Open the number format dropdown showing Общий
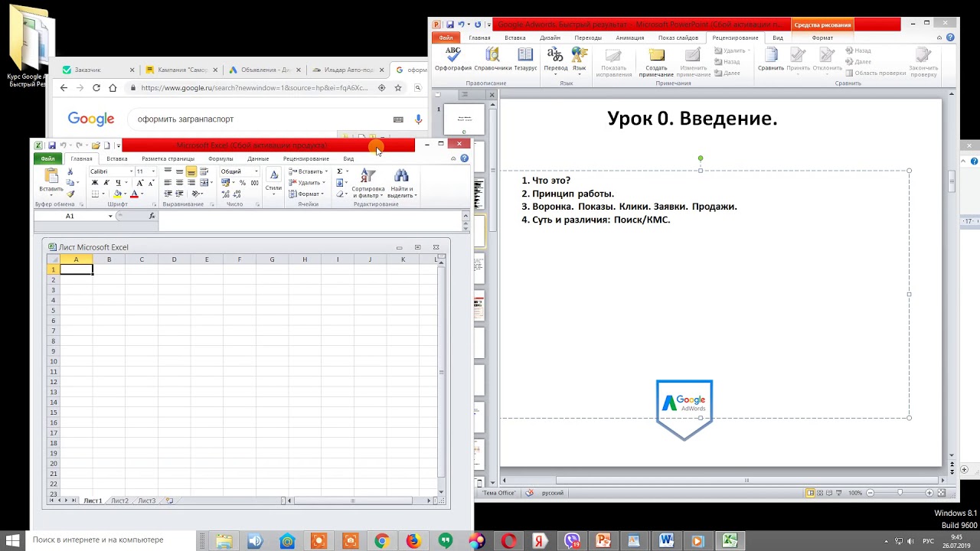The width and height of the screenshot is (980, 551). coord(256,171)
